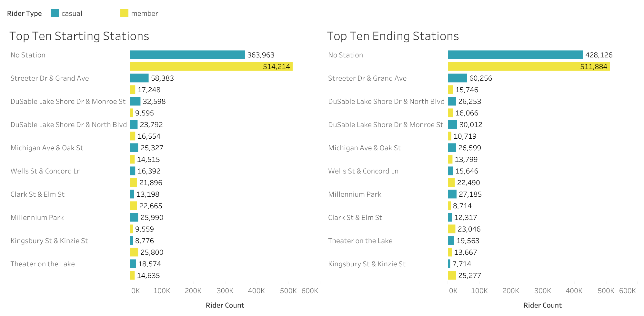Select the bar labeled 16,554
644x316 pixels.
133,136
